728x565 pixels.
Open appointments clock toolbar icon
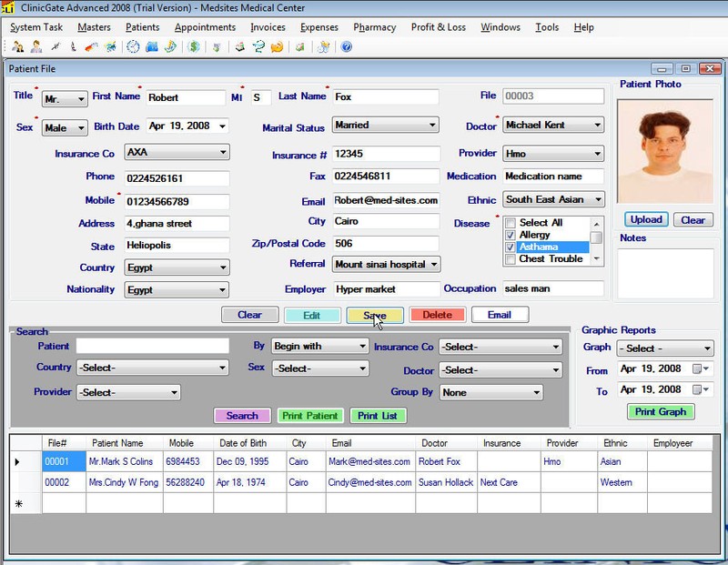tap(133, 47)
